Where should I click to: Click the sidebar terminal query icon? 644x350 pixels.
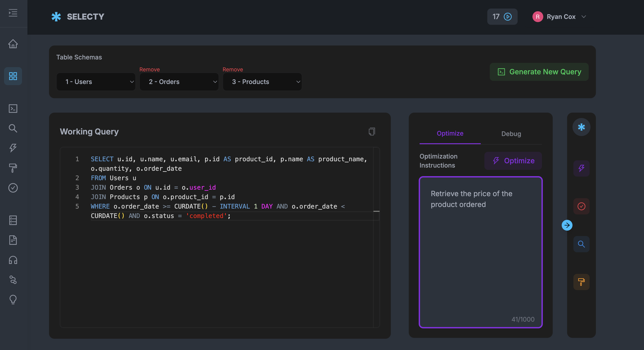coord(13,108)
